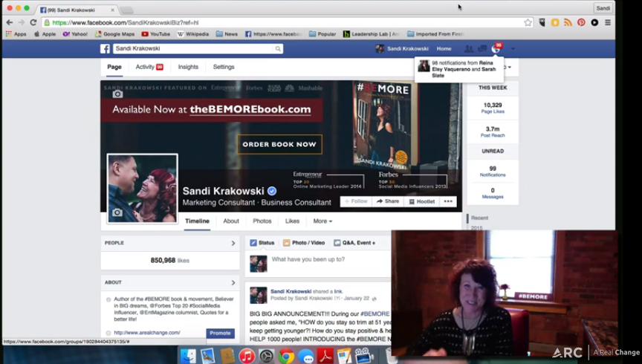Open arealchange.com website link
Image resolution: width=642 pixels, height=364 pixels.
coord(147,333)
